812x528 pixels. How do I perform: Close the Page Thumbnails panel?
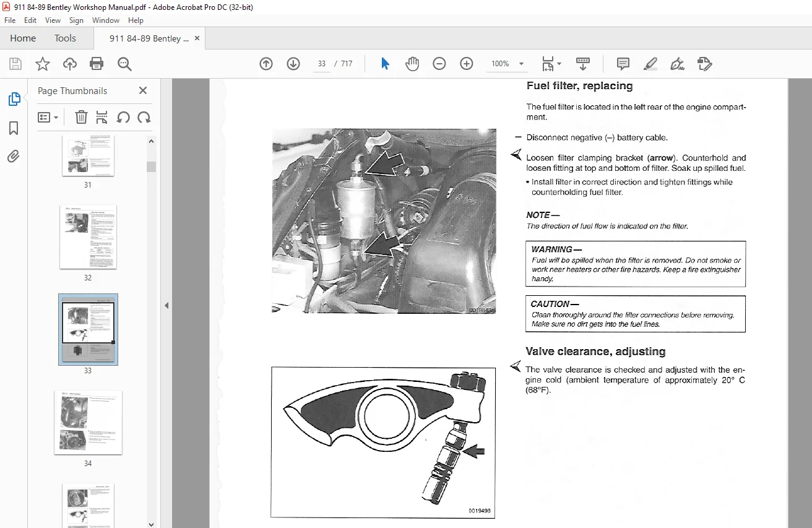tap(143, 90)
